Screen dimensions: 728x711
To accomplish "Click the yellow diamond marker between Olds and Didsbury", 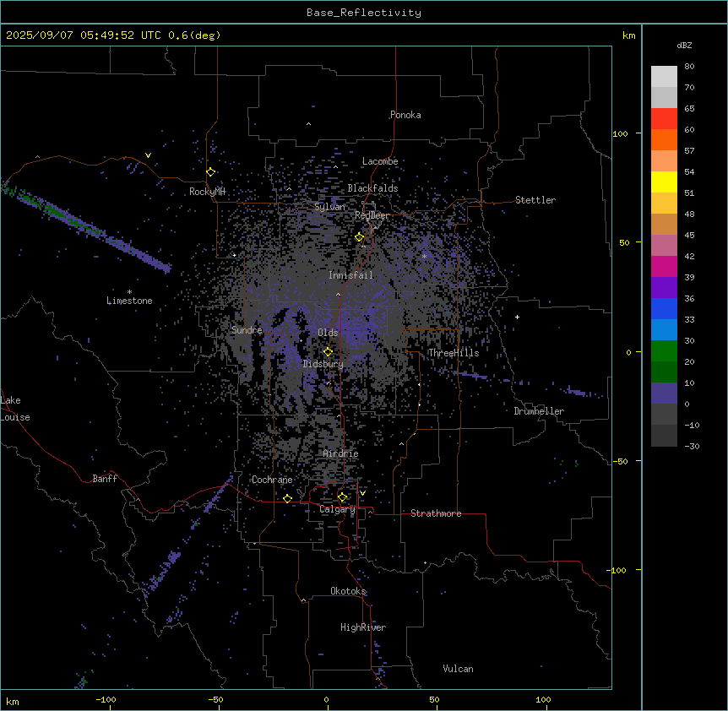I will tap(328, 352).
